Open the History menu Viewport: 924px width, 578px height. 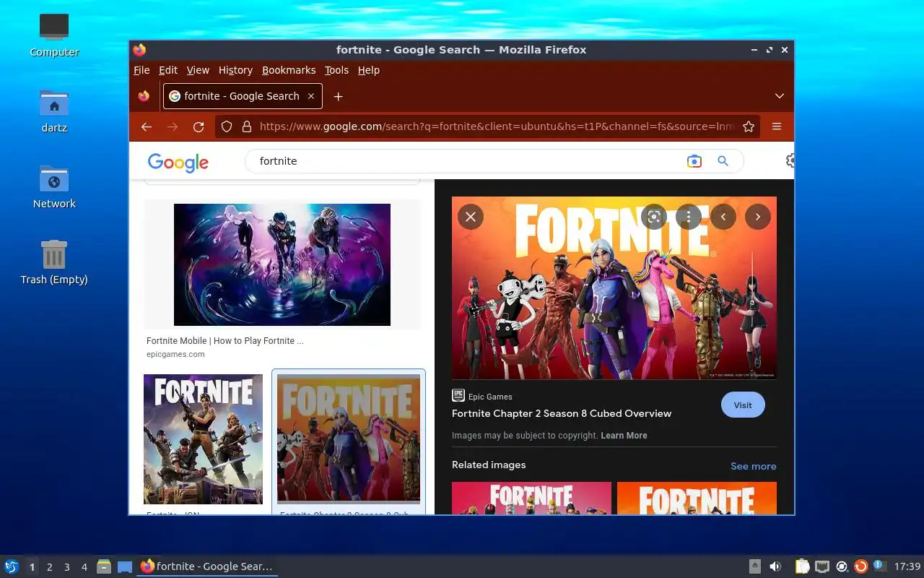pyautogui.click(x=235, y=70)
